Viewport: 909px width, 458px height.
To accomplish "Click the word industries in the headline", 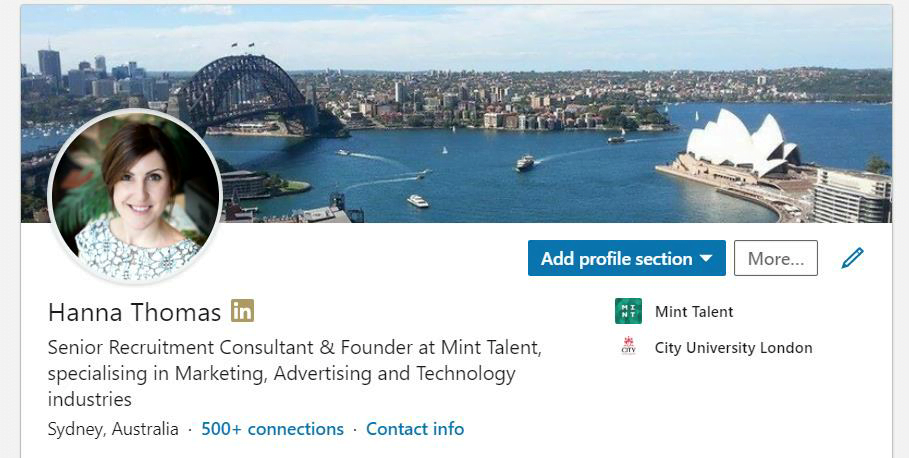I will [x=90, y=400].
